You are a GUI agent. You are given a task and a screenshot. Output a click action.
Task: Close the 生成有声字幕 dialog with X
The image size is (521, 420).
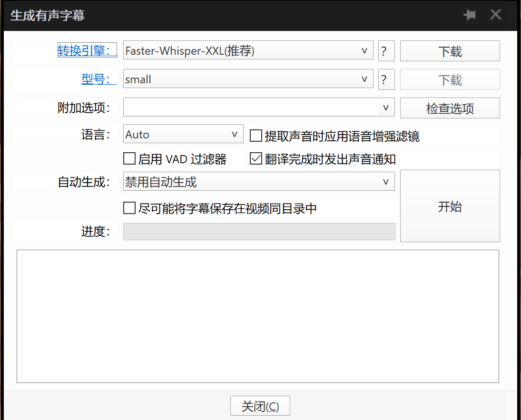click(x=496, y=15)
